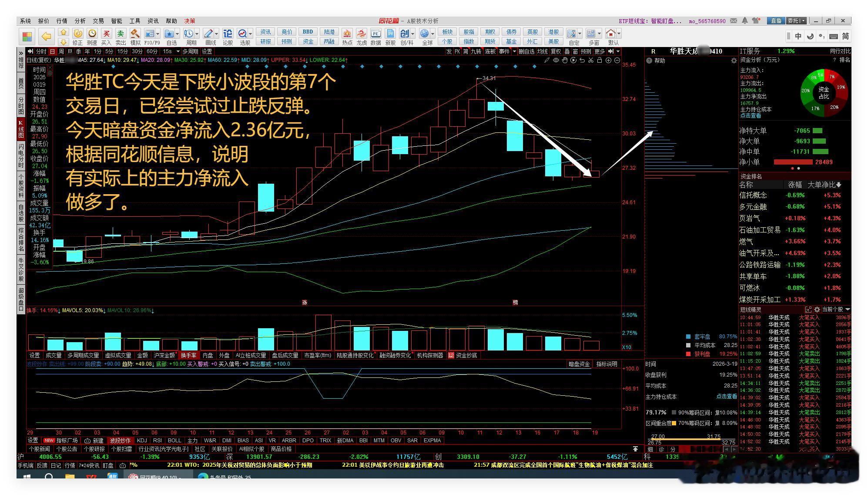
Task: Click the 龙虎 dragon-tiger list icon
Action: [x=361, y=34]
